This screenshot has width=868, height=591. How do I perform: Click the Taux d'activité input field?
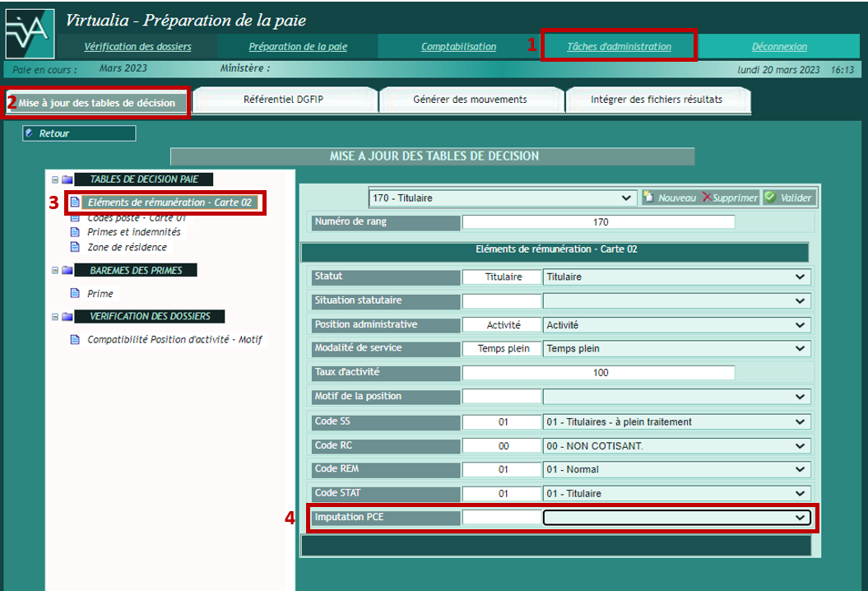tap(597, 373)
